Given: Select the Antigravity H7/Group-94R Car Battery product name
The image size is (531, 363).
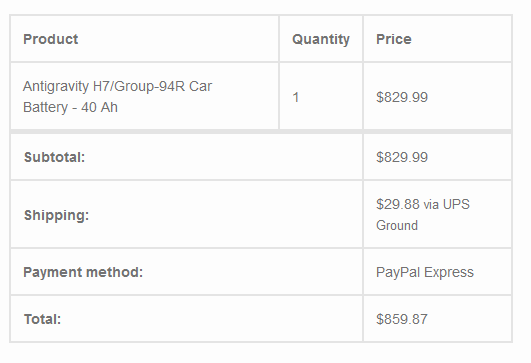Looking at the screenshot, I should pyautogui.click(x=117, y=97).
